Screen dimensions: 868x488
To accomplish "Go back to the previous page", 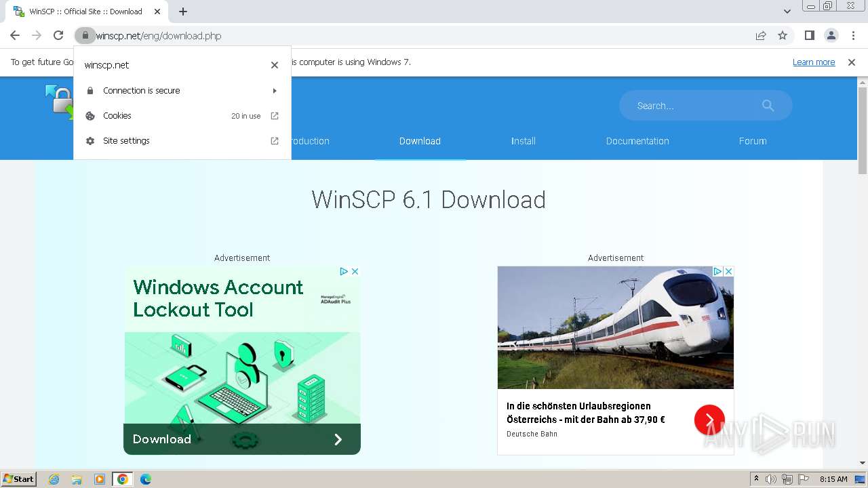I will [15, 36].
